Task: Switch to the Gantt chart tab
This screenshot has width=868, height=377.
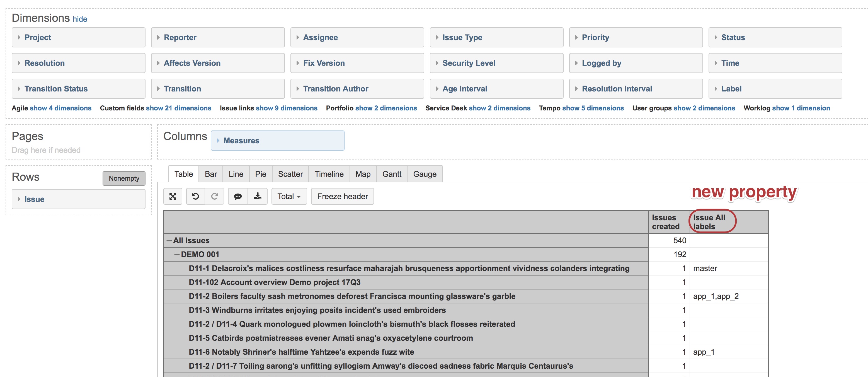Action: tap(392, 174)
